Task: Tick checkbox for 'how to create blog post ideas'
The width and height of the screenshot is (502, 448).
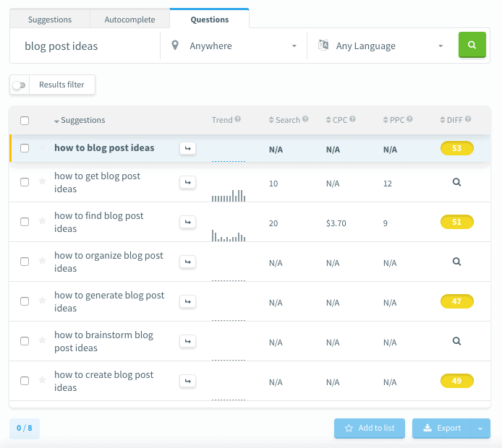Action: (25, 381)
